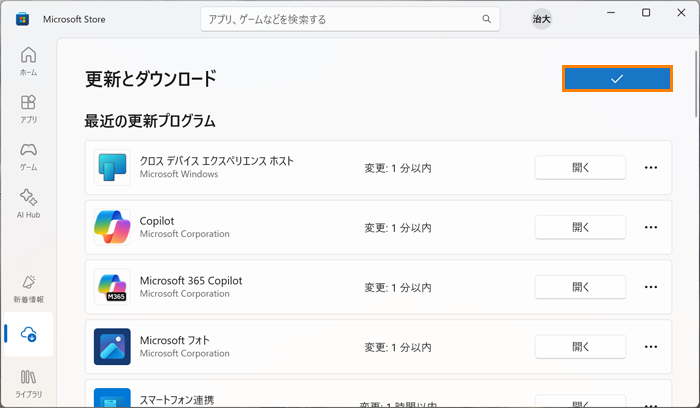Click the Microsoft フォト app icon

tap(112, 346)
